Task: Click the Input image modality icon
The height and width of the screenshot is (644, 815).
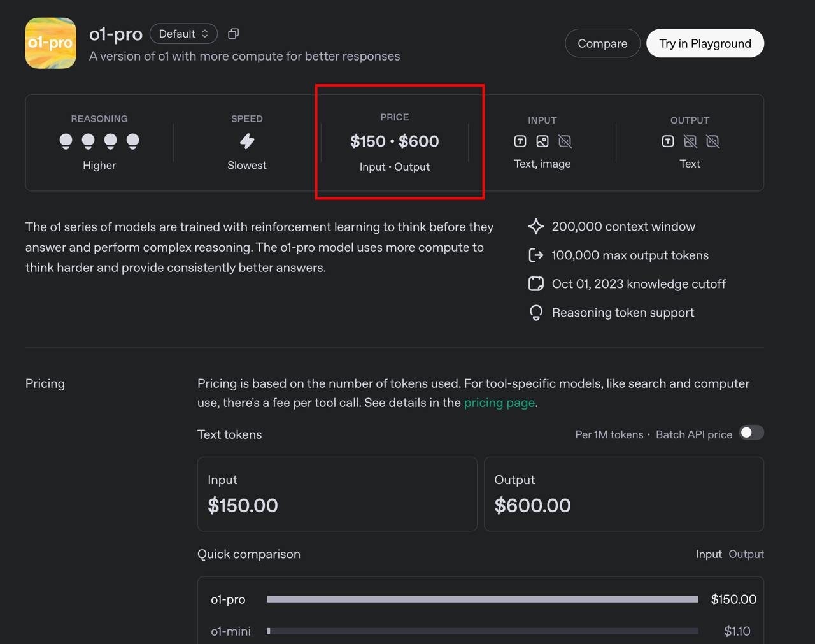Action: (x=542, y=141)
